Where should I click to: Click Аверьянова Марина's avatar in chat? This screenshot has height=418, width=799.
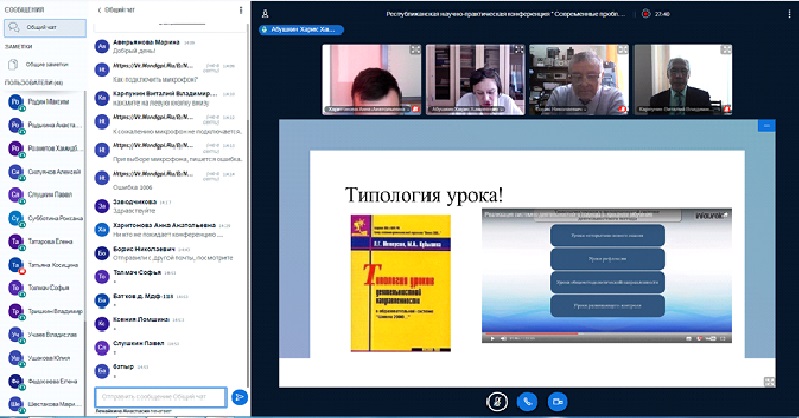point(102,46)
